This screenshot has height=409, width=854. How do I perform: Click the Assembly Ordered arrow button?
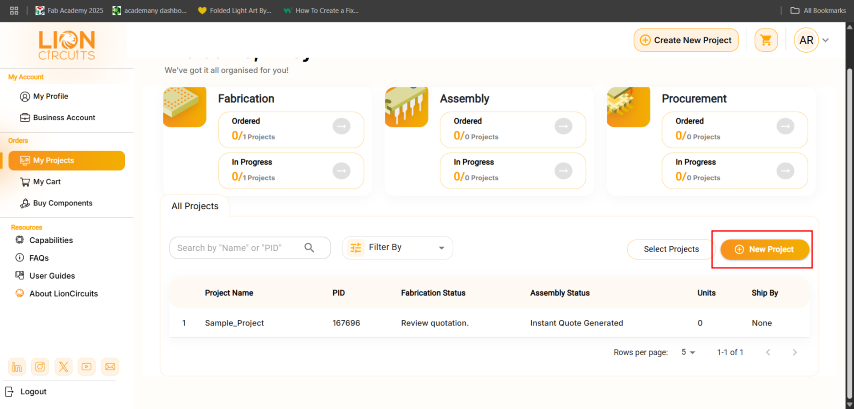coord(564,126)
